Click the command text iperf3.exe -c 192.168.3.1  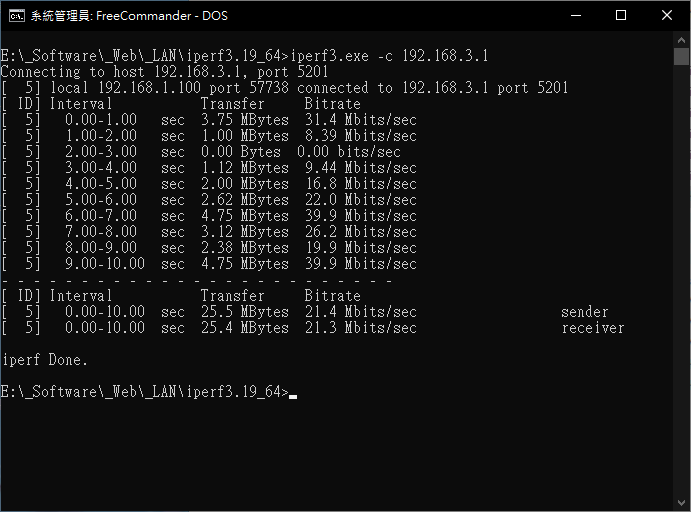(389, 56)
